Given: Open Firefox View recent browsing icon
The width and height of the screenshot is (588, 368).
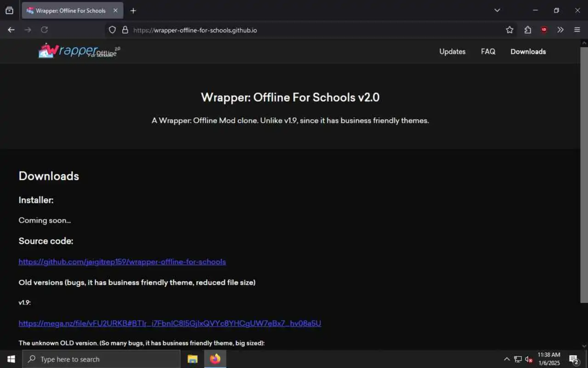Looking at the screenshot, I should click(x=9, y=11).
